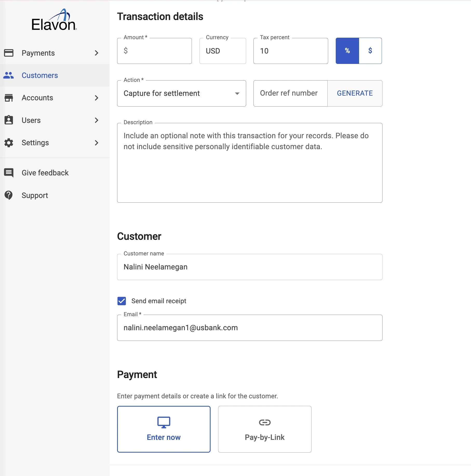Open the Give feedback menu item

tap(45, 173)
